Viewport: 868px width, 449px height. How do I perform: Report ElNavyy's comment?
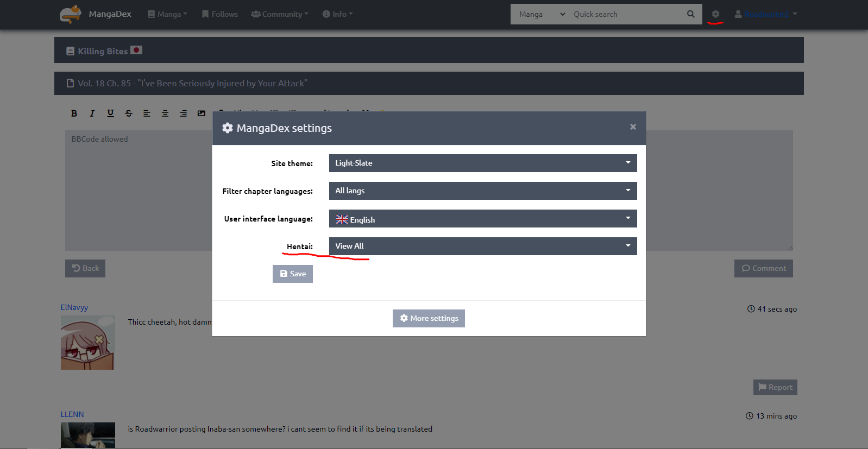775,387
